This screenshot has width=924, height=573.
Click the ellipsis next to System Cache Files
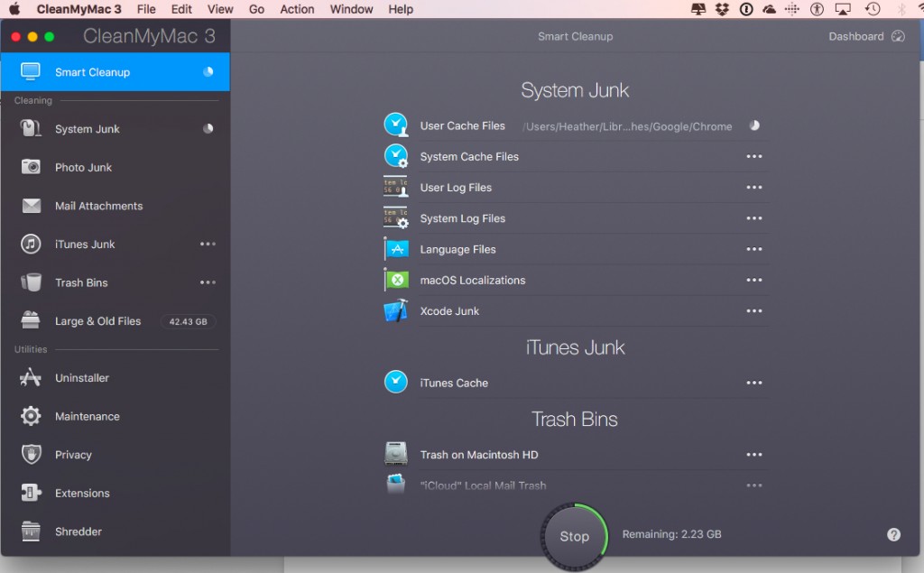(x=754, y=156)
